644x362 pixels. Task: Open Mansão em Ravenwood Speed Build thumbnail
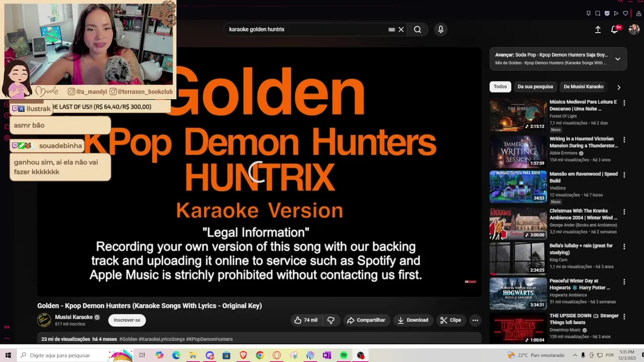(x=518, y=186)
